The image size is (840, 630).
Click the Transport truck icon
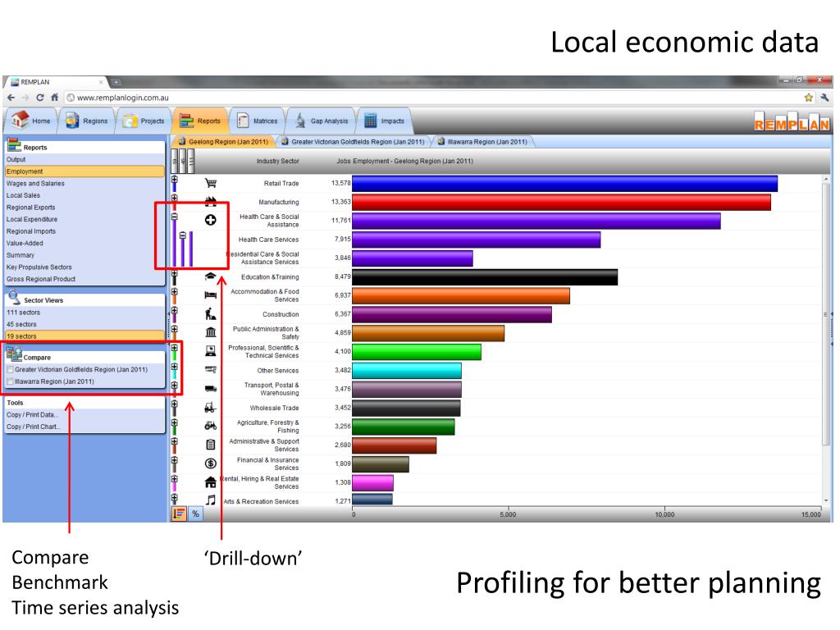coord(211,388)
